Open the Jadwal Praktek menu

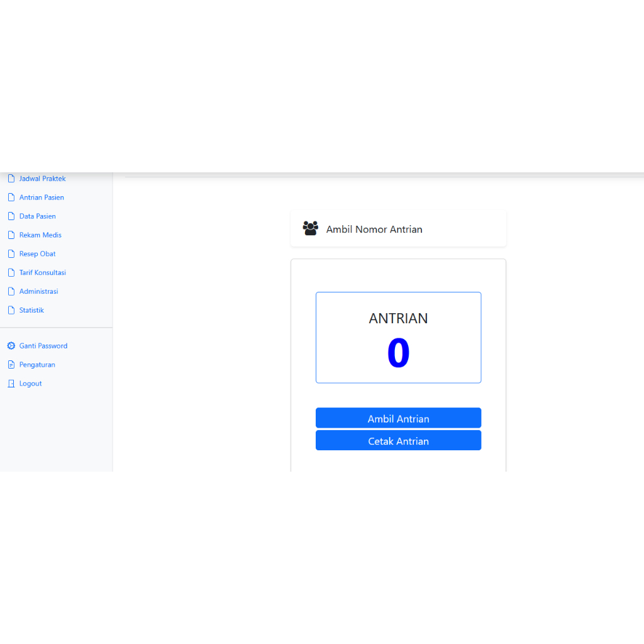pyautogui.click(x=42, y=179)
